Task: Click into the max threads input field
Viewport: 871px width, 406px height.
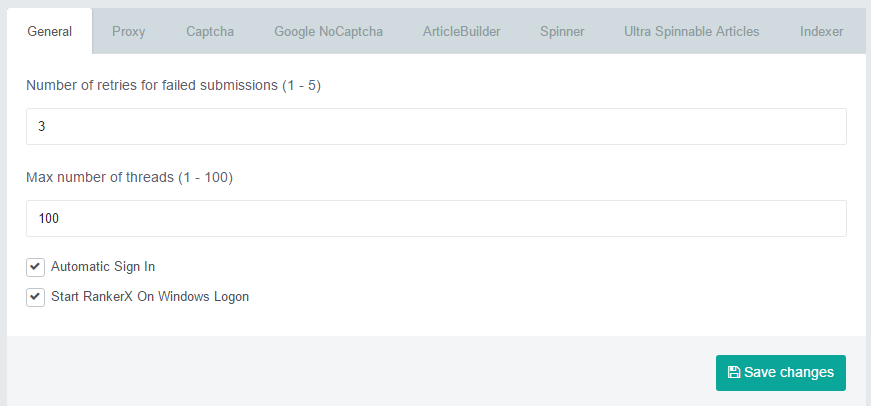Action: (436, 218)
